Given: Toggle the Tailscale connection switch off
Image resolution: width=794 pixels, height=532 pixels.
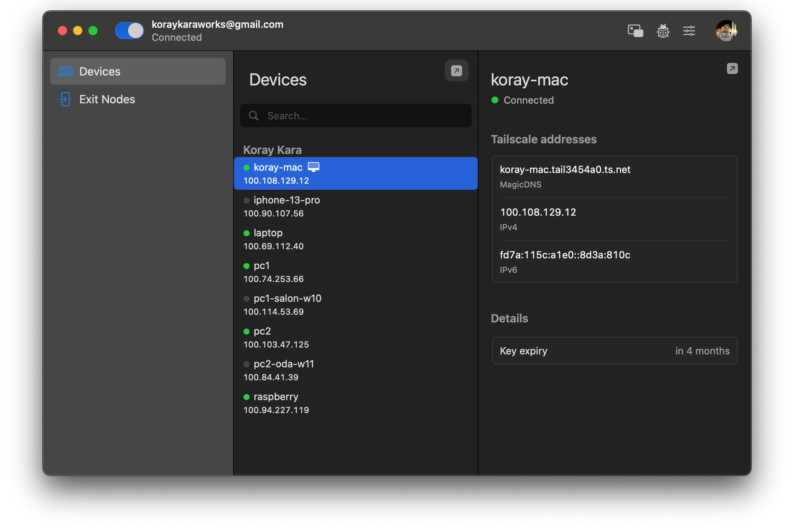Looking at the screenshot, I should 129,31.
